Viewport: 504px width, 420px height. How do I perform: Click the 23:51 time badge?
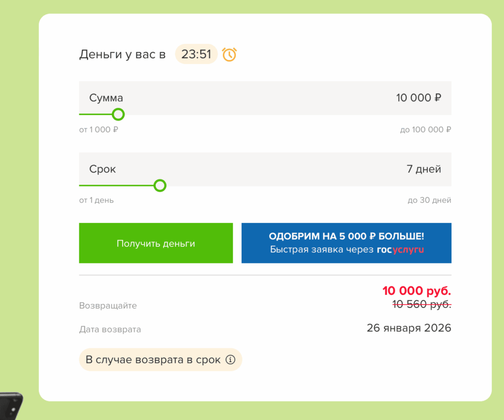(x=196, y=54)
